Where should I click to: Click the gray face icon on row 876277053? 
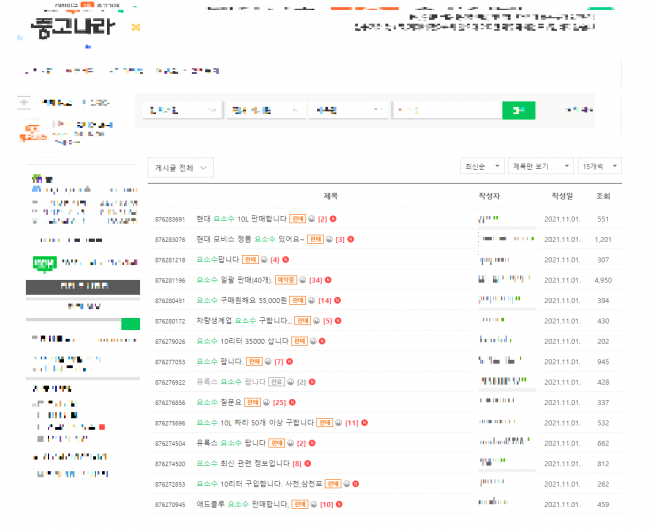(268, 362)
